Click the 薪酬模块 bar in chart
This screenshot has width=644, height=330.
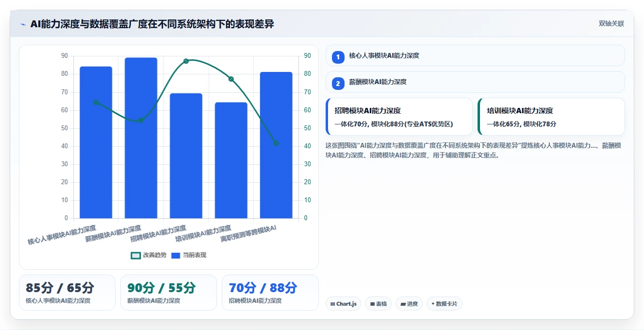point(141,138)
